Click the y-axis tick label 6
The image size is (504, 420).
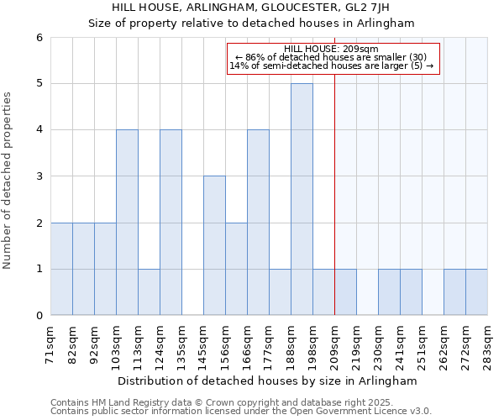click(x=39, y=37)
